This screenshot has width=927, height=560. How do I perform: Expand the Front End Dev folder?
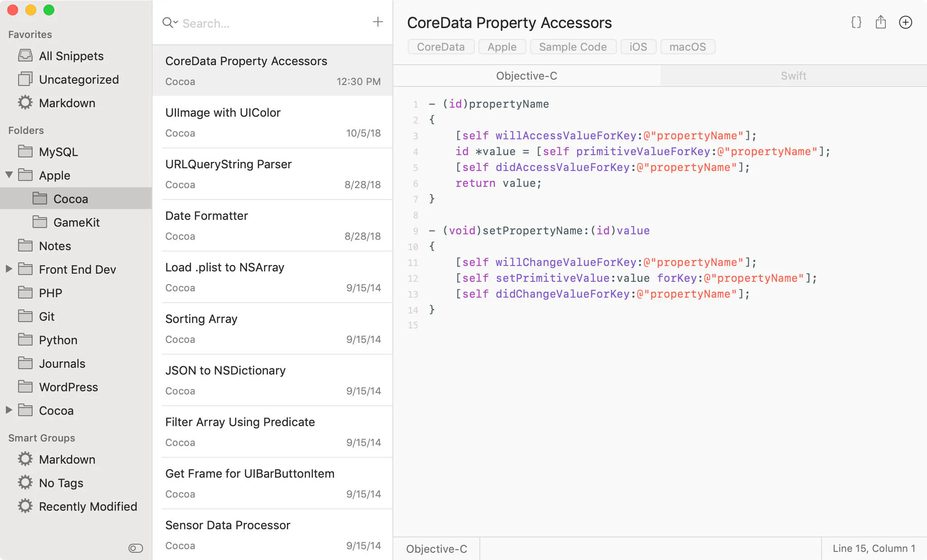click(x=9, y=269)
